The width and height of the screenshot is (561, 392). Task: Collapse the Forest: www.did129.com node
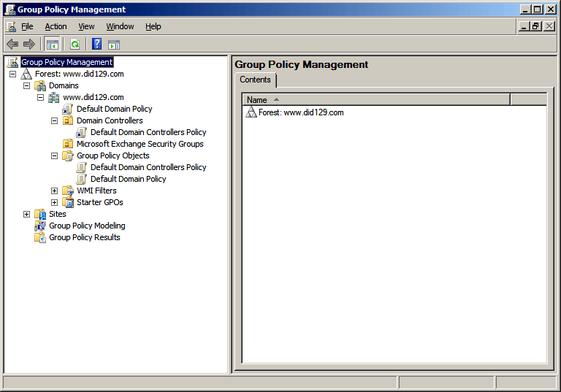click(13, 74)
